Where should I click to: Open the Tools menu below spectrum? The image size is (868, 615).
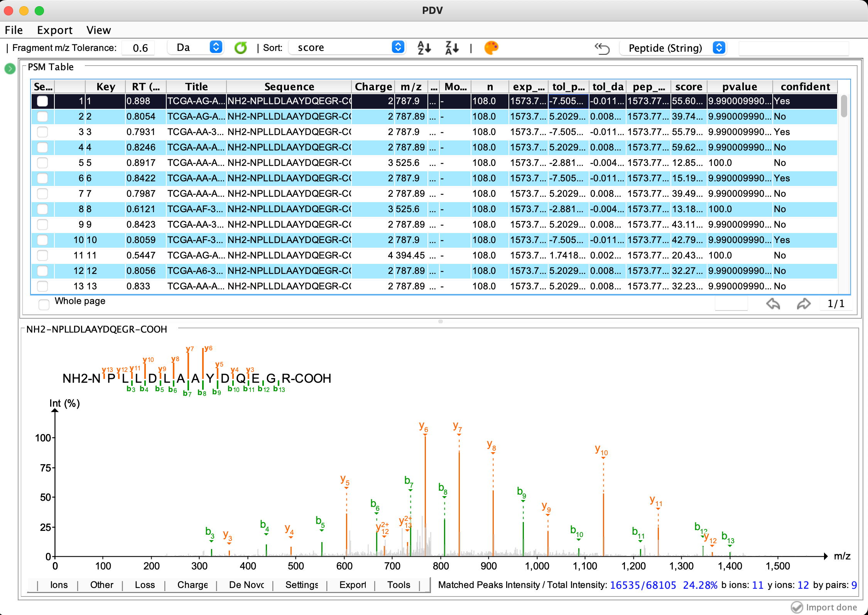[x=399, y=585]
